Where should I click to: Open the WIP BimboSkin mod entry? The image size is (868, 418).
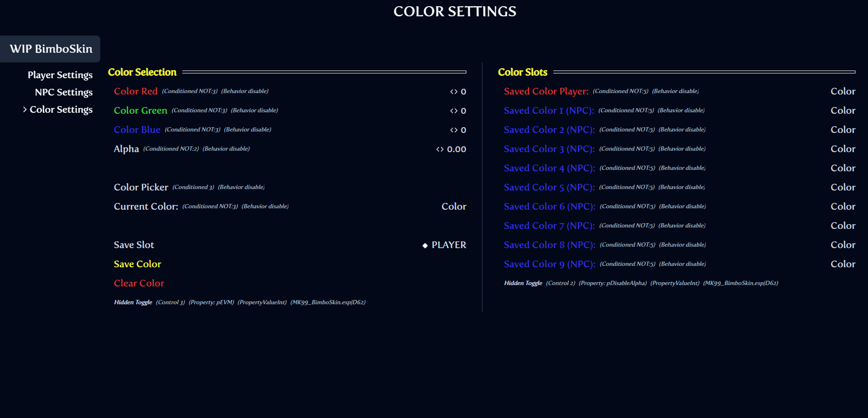click(50, 49)
